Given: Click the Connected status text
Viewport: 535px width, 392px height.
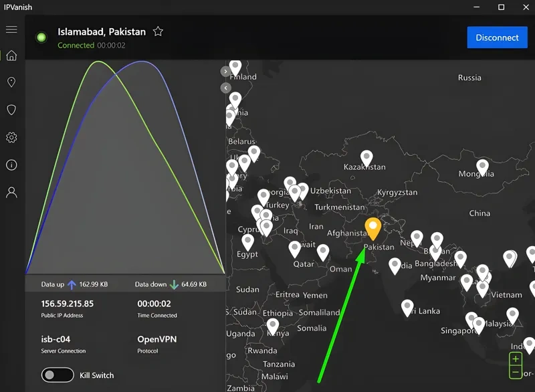Looking at the screenshot, I should pyautogui.click(x=76, y=45).
